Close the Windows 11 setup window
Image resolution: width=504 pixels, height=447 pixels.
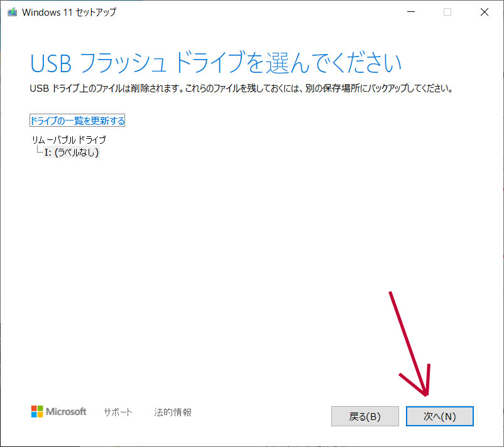tap(484, 13)
